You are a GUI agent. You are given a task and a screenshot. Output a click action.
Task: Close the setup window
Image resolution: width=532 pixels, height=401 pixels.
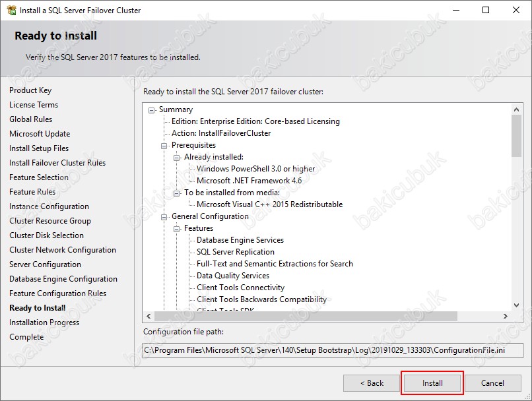516,10
